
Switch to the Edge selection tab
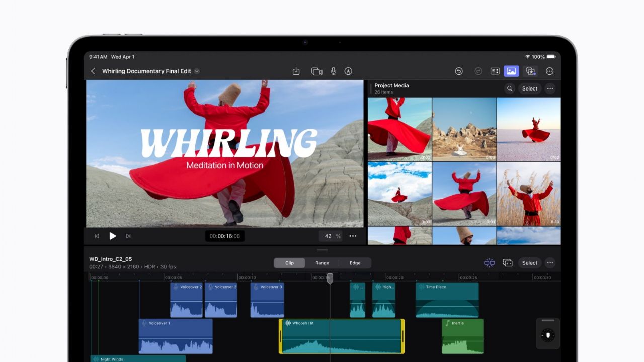pos(355,263)
